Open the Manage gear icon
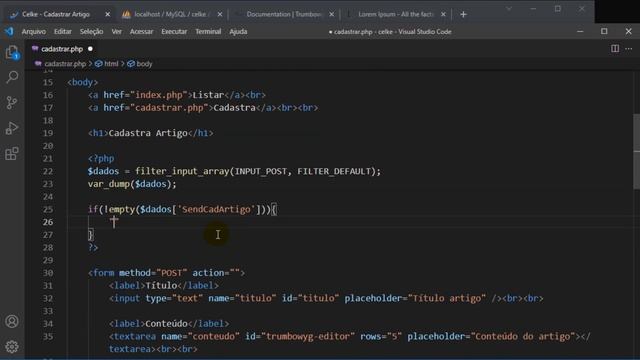The width and height of the screenshot is (640, 360). click(12, 347)
